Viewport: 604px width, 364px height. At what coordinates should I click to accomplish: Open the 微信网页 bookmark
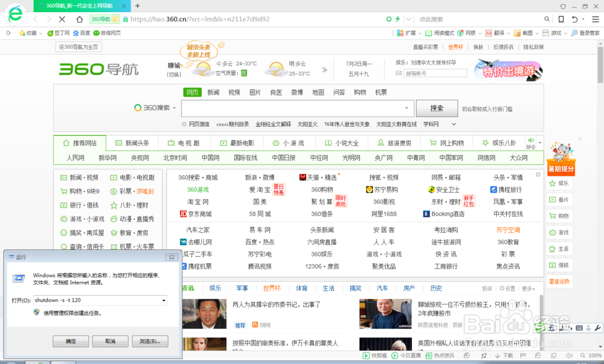click(107, 33)
